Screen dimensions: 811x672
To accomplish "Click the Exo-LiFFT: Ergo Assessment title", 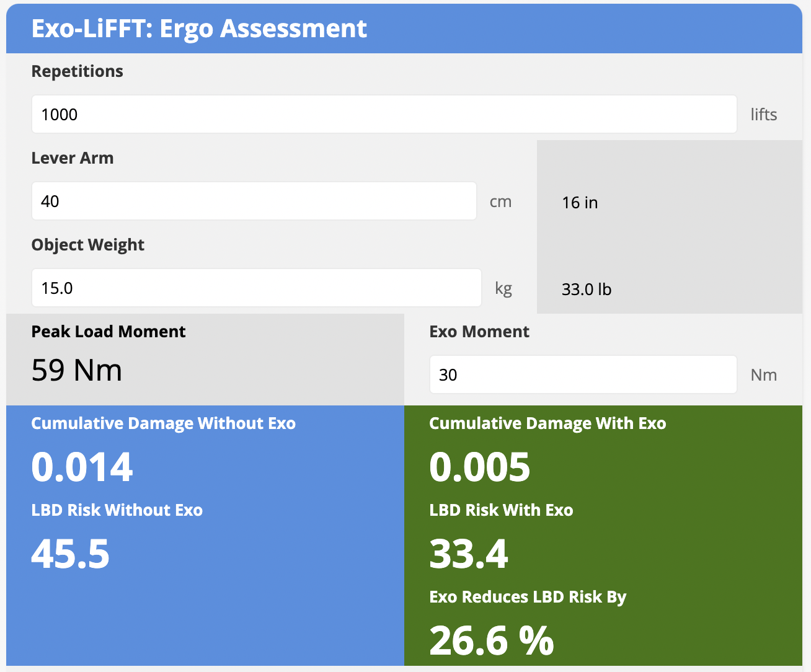I will 199,29.
